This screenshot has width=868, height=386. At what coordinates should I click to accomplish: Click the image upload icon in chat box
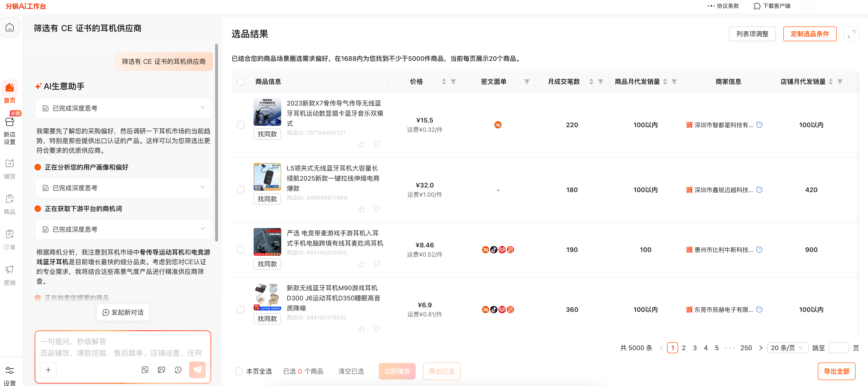click(x=161, y=369)
